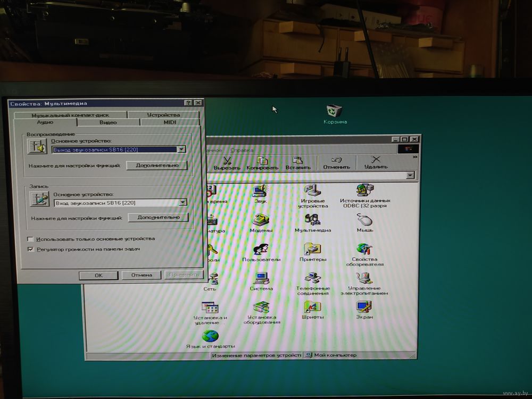532x399 pixels.
Task: Click OK in Multimedia properties
Action: tap(99, 276)
